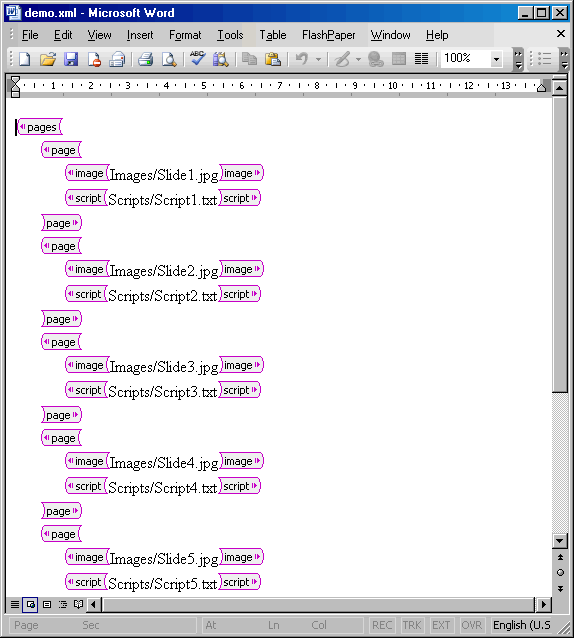Image resolution: width=574 pixels, height=638 pixels.
Task: Click horizontal scrollbar left arrow
Action: tap(94, 605)
